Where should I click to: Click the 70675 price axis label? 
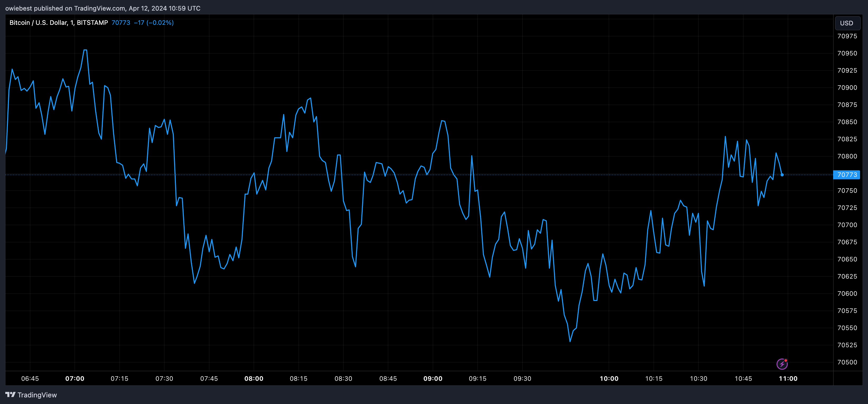coord(847,242)
